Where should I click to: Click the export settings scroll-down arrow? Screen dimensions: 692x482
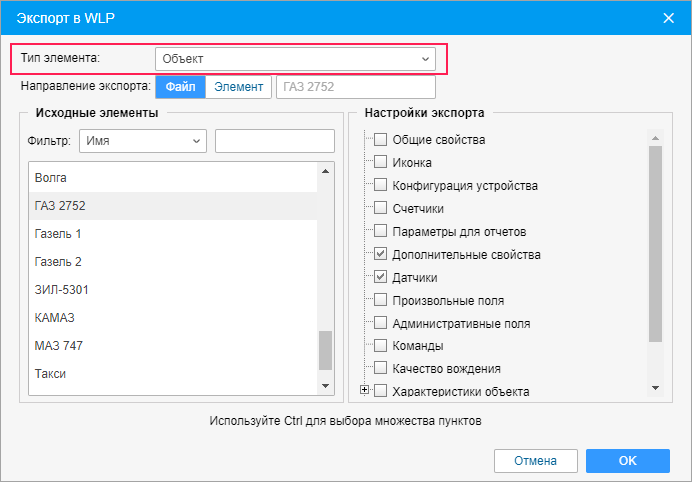pyautogui.click(x=655, y=388)
